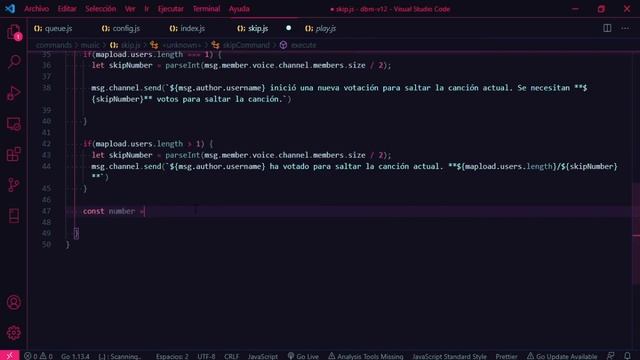
Task: Click Go Update Available notice
Action: (562, 356)
